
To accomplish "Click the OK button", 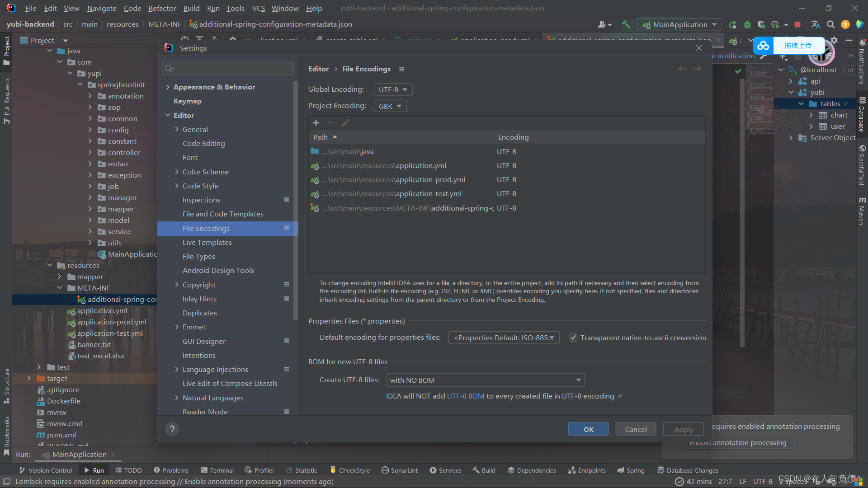I will pos(588,429).
